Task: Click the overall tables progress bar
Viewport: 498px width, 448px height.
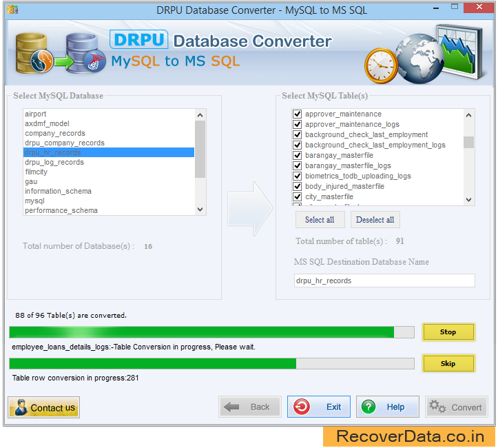Action: (x=212, y=332)
